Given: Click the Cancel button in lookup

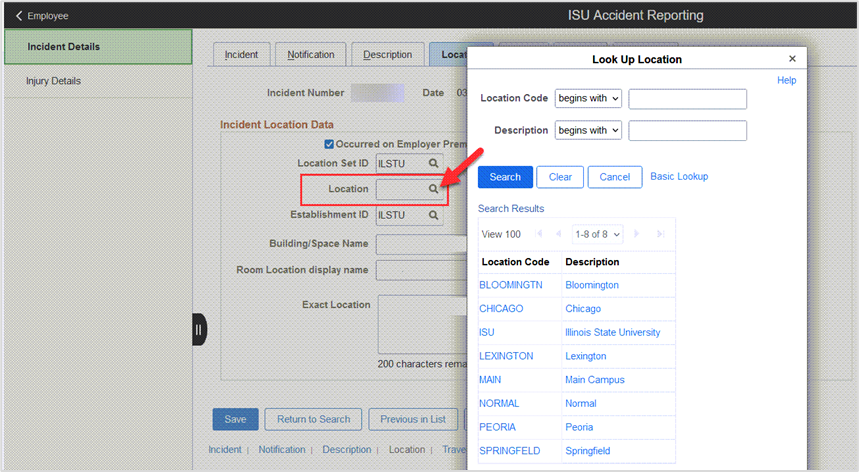Looking at the screenshot, I should 615,177.
